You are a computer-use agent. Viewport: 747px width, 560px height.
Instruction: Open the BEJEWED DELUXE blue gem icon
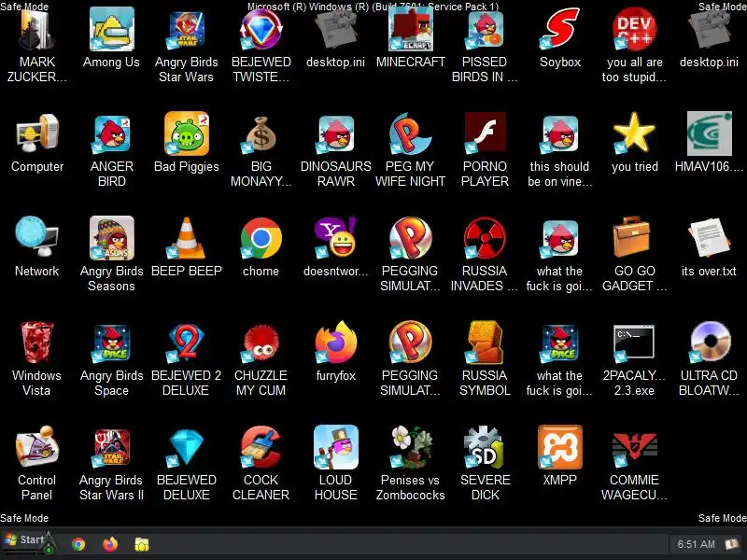point(186,448)
